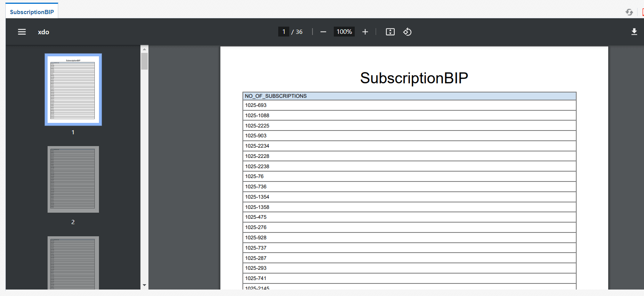This screenshot has width=644, height=296.
Task: Select the 1025-276 row
Action: tap(410, 228)
